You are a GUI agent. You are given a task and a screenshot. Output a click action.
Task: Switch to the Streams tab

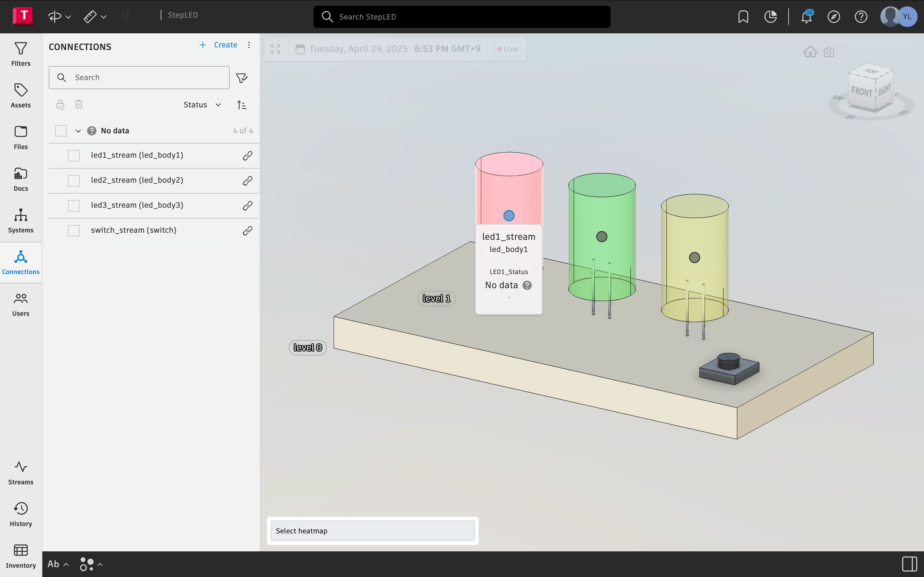coord(21,473)
